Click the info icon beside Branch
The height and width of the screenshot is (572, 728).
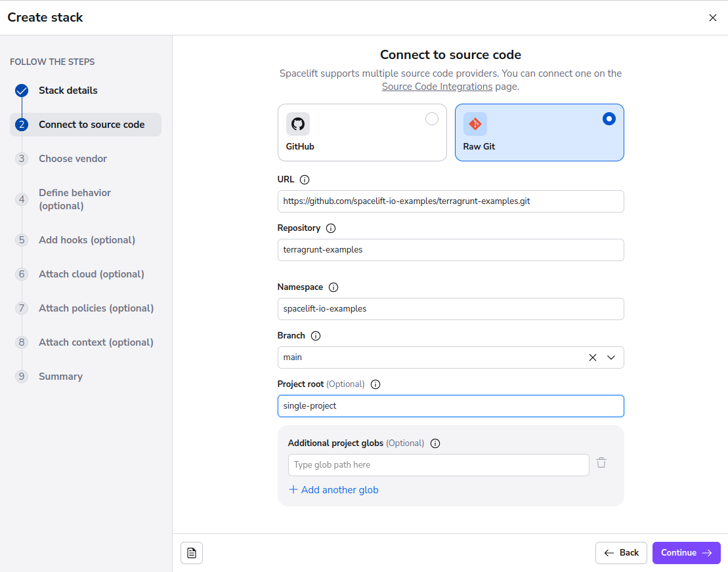[316, 335]
